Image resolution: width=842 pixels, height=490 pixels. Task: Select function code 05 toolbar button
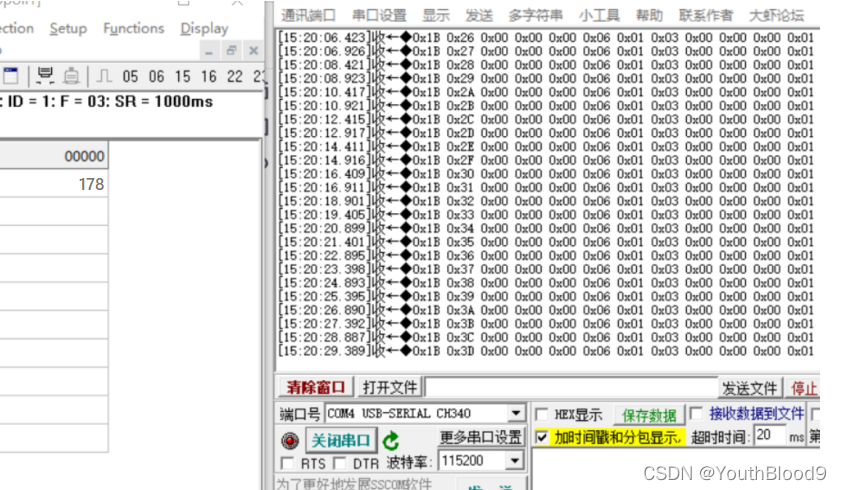130,77
